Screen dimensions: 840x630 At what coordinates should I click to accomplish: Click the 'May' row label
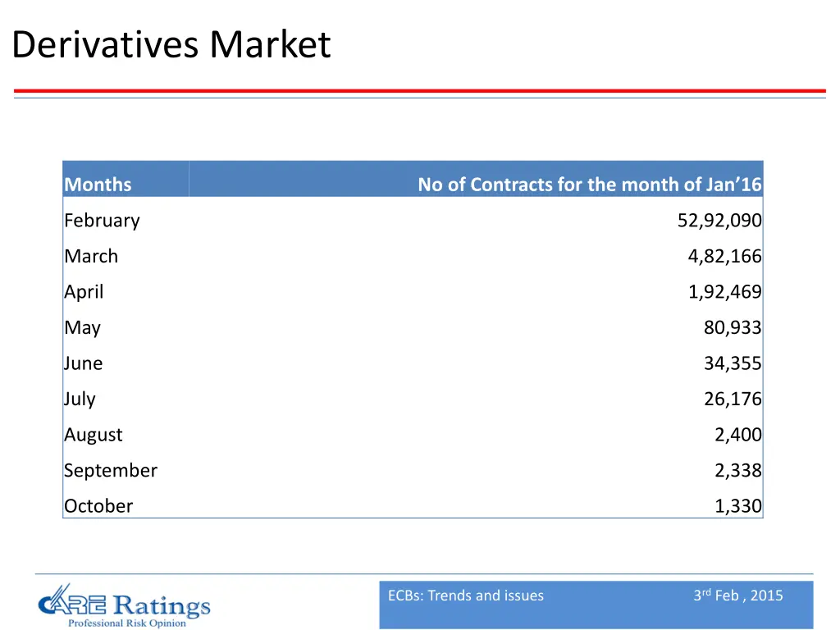click(x=83, y=328)
